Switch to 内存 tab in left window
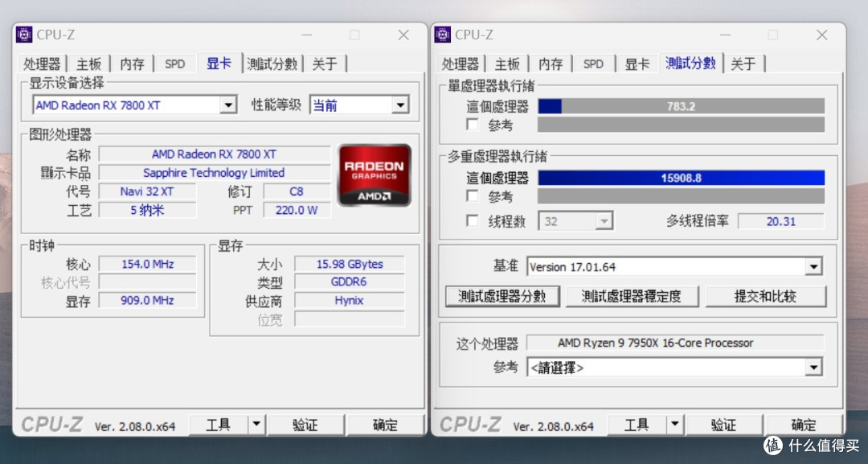Viewport: 868px width, 464px height. point(133,64)
